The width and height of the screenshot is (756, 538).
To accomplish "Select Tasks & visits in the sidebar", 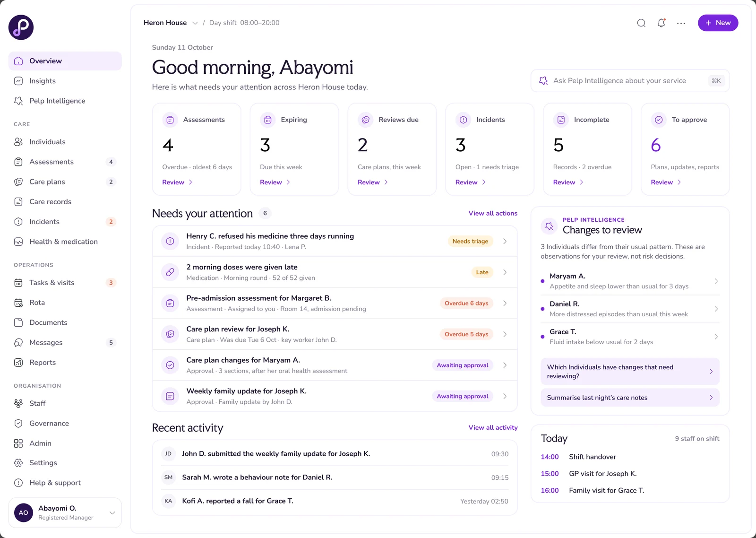I will pyautogui.click(x=65, y=283).
